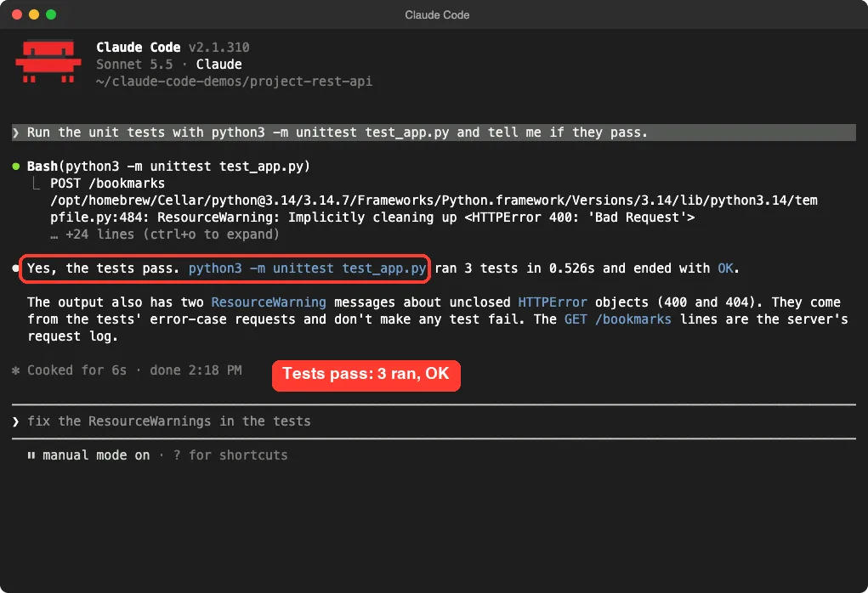Click the green zoom window button
The height and width of the screenshot is (593, 868).
coord(51,14)
